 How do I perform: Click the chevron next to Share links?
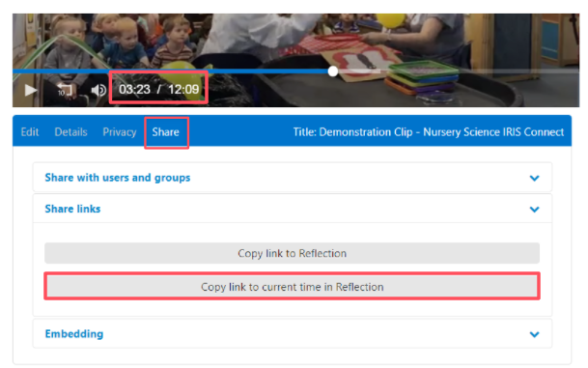(x=534, y=210)
